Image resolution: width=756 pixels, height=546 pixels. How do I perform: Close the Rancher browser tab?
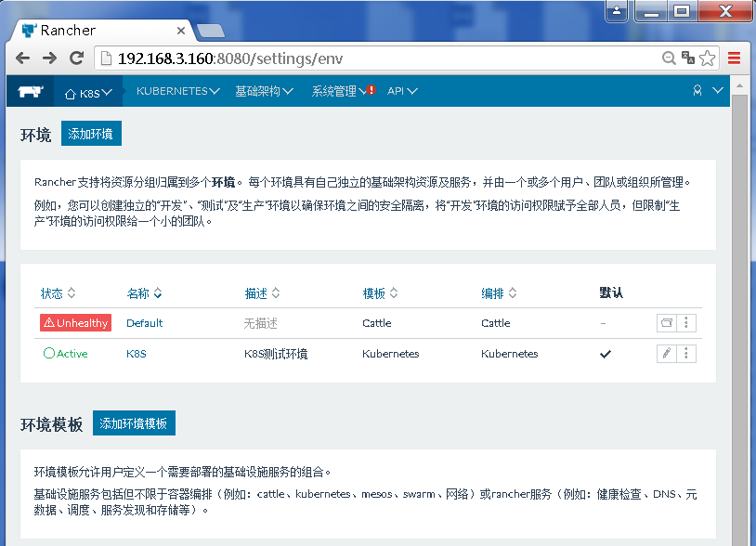181,31
